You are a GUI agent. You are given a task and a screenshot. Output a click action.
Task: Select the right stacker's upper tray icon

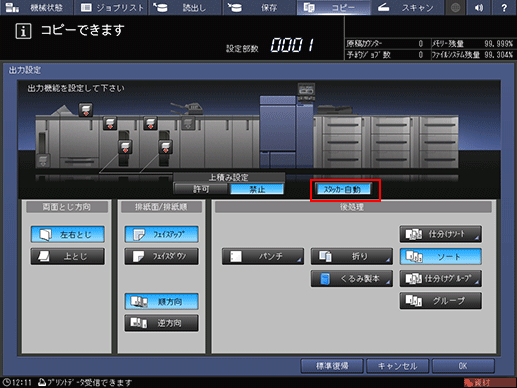[x=150, y=123]
